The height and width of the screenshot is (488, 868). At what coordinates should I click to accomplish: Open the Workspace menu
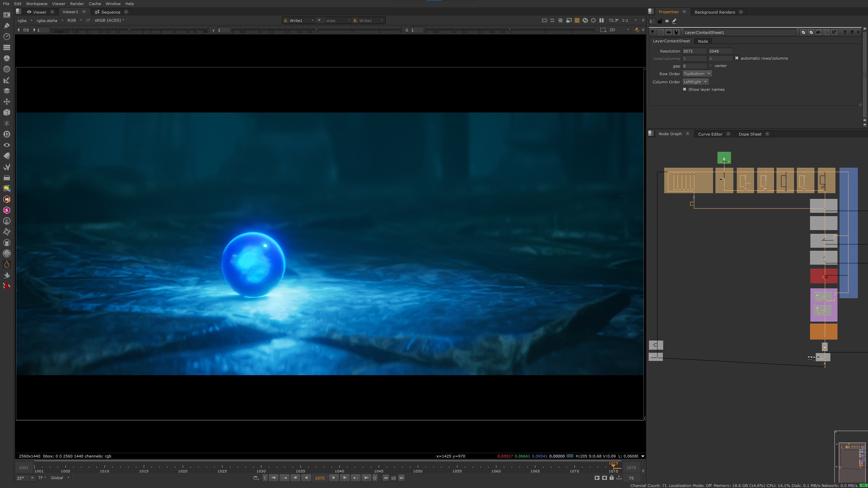37,4
